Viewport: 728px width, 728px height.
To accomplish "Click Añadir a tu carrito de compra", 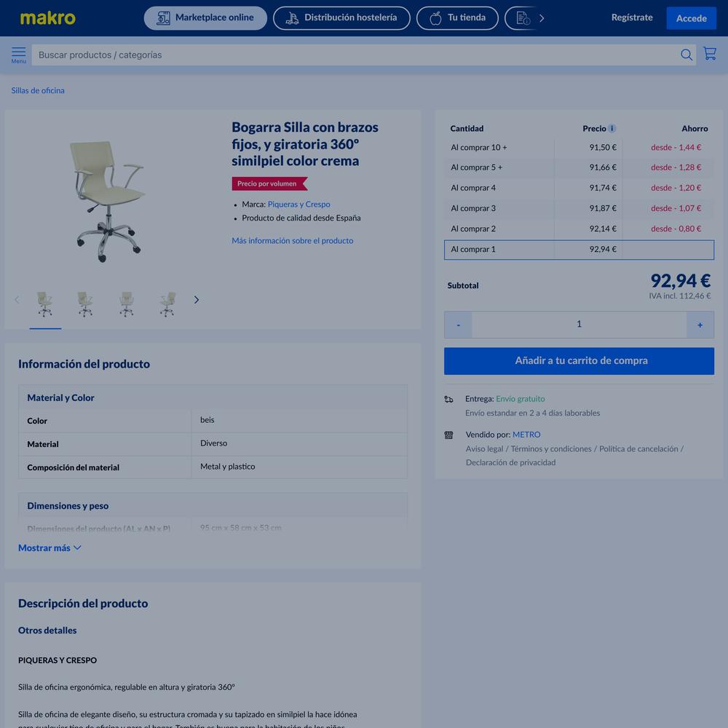I will point(579,361).
